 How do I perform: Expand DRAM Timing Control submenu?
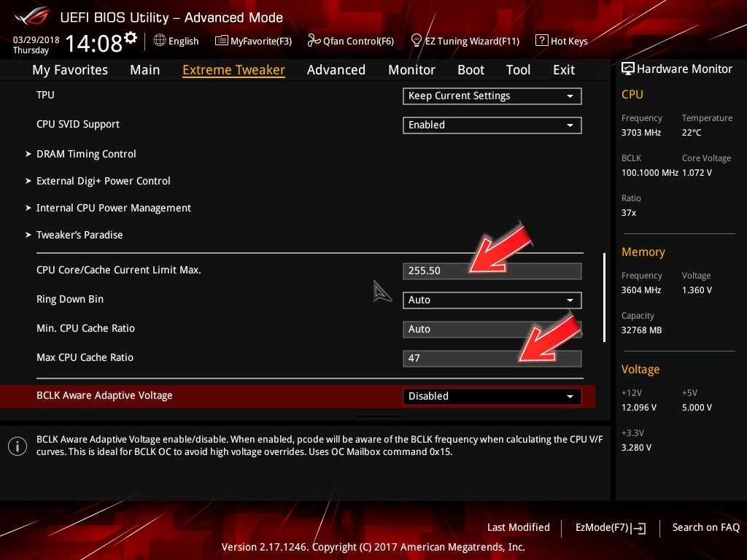[x=86, y=154]
